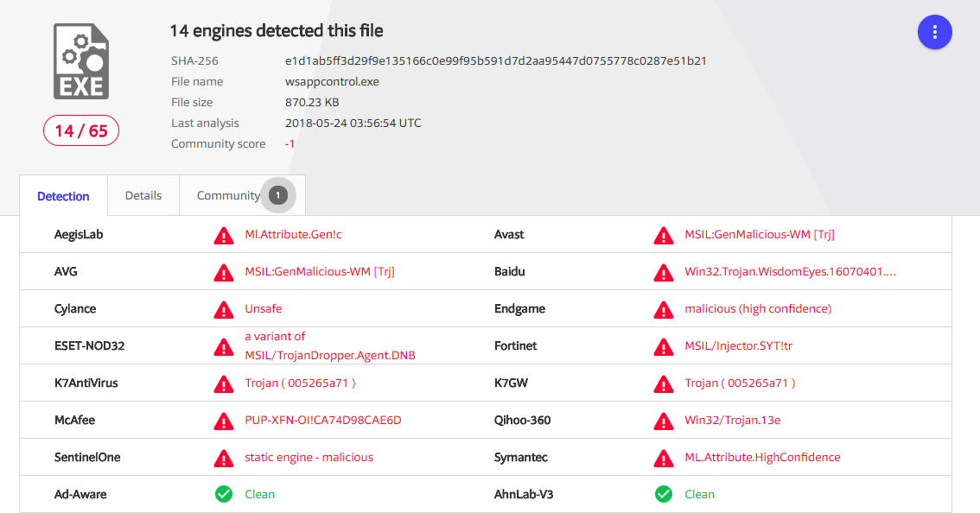This screenshot has width=980, height=513.
Task: Click the Community tab's comment count badge
Action: click(277, 196)
